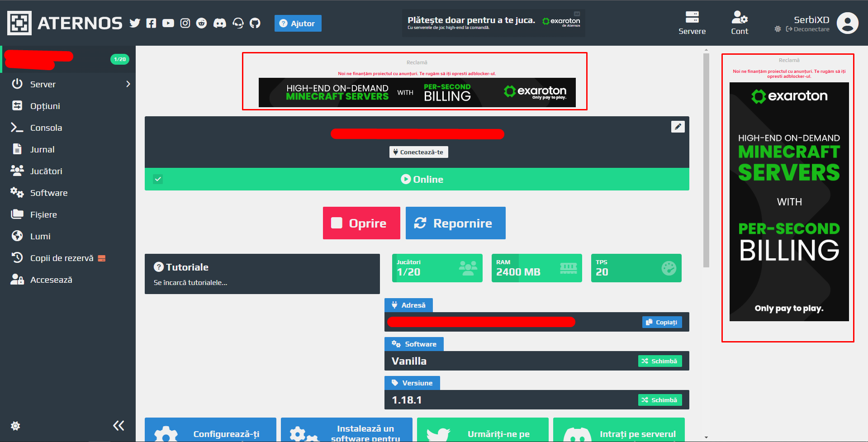
Task: Expand the Server submenu arrow
Action: point(128,84)
